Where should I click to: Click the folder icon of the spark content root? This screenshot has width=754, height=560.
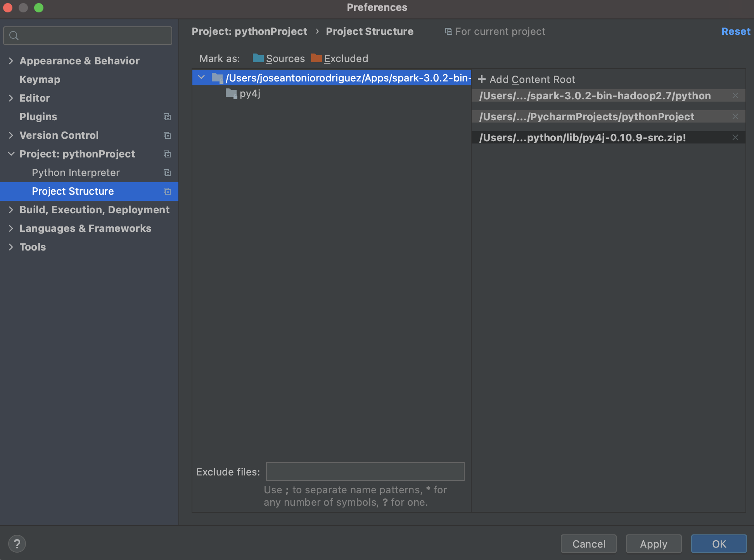217,78
